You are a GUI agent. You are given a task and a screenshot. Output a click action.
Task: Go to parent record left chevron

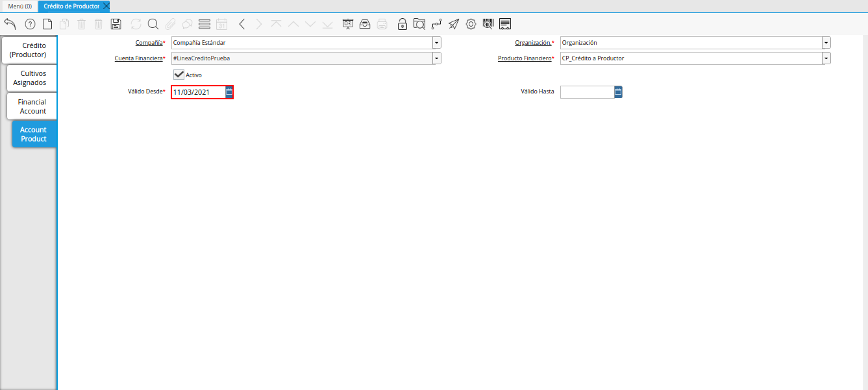coord(242,24)
